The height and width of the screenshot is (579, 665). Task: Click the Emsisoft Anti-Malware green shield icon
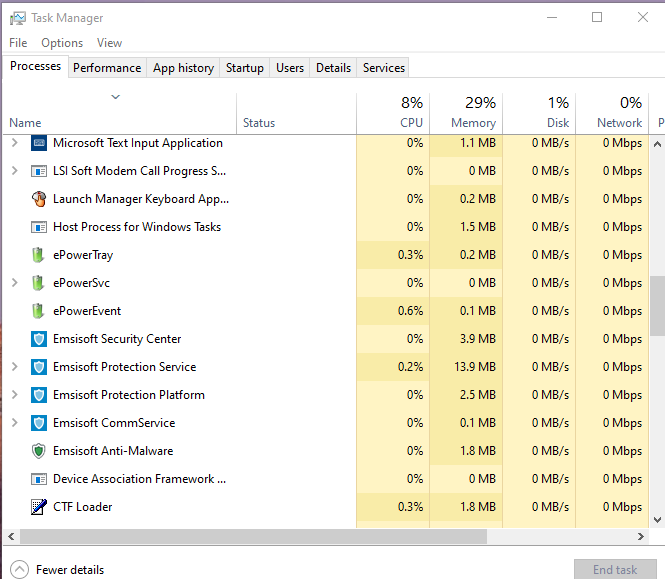[x=39, y=451]
